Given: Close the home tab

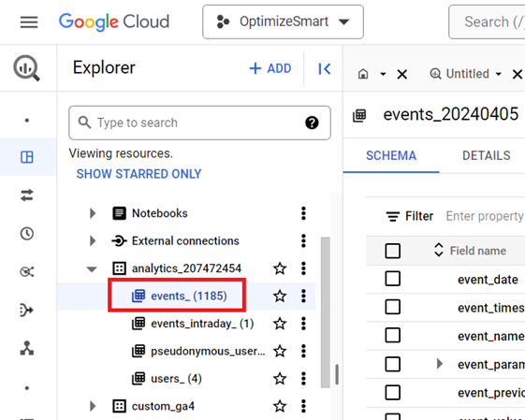Looking at the screenshot, I should (402, 74).
